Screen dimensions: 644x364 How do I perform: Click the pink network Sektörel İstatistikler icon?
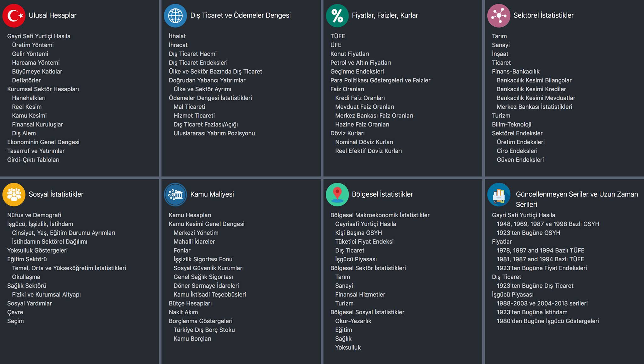point(499,15)
